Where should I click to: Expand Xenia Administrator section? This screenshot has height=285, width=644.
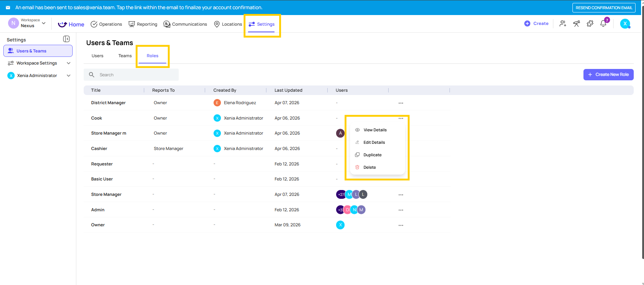(x=68, y=76)
